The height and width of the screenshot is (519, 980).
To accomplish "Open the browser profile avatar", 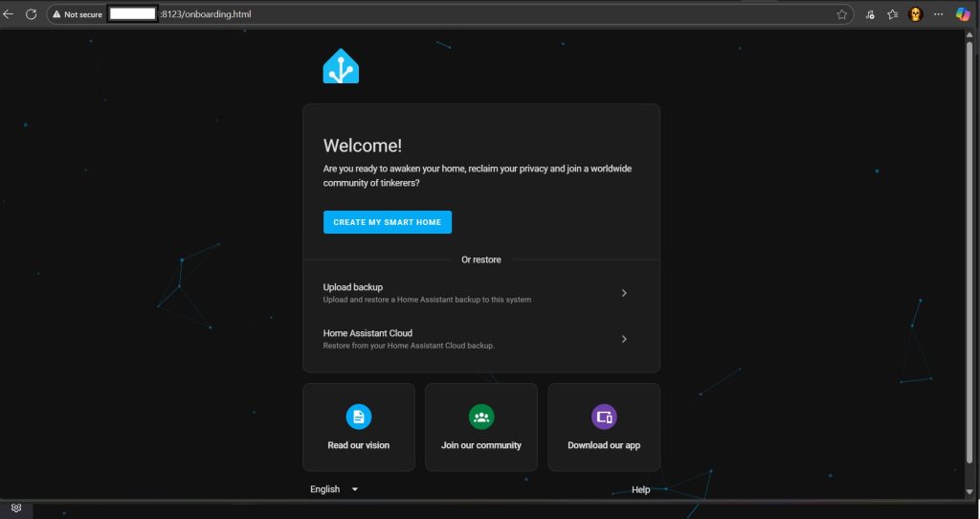I will pos(915,13).
